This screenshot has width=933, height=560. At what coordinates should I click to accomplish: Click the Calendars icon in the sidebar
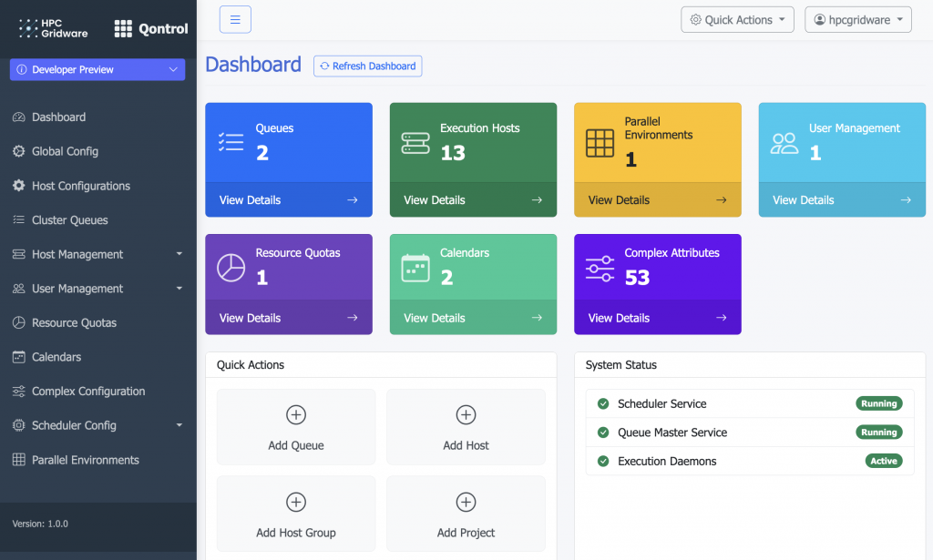pyautogui.click(x=20, y=357)
